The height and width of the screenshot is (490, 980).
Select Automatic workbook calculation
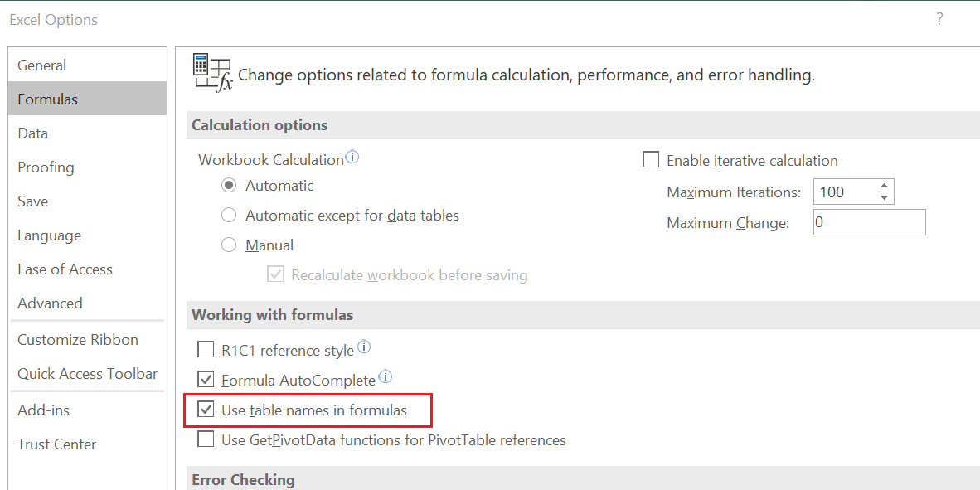tap(229, 186)
